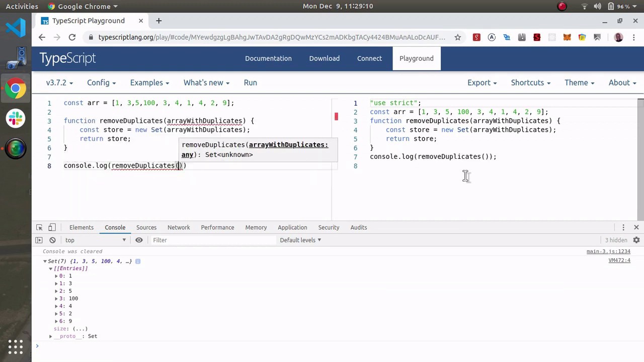The height and width of the screenshot is (362, 644).
Task: Open the VM472:4 source link
Action: [619, 260]
